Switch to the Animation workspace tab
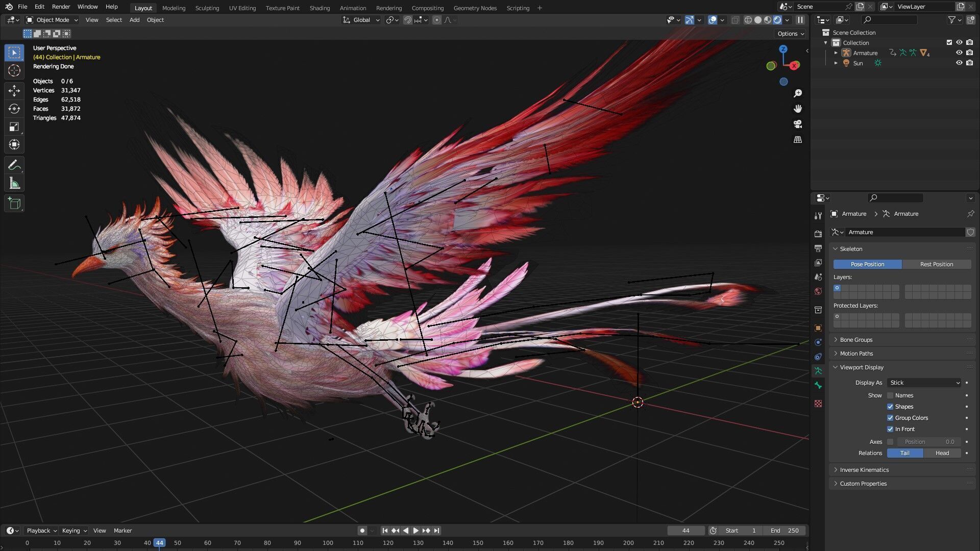 coord(353,8)
